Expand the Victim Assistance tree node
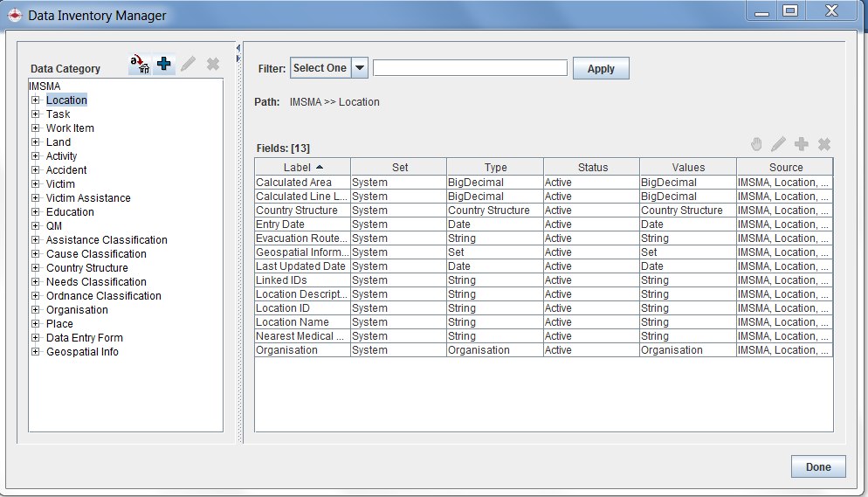This screenshot has height=497, width=868. point(36,198)
